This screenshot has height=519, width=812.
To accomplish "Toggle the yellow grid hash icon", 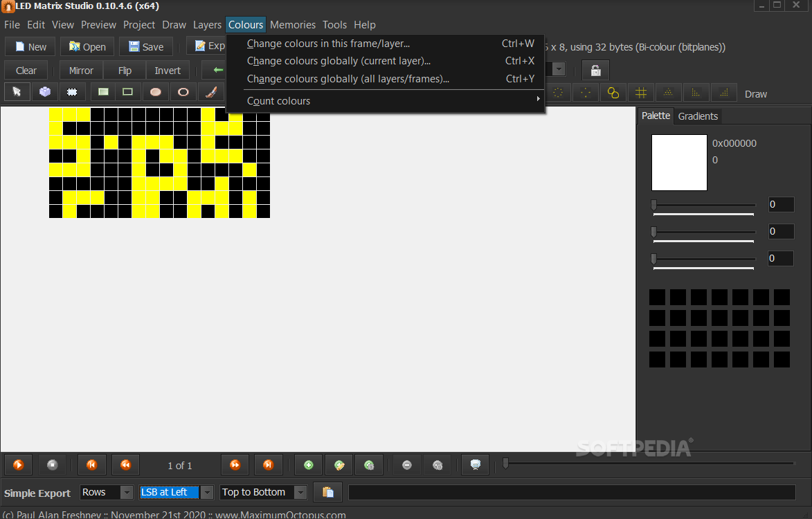I will coord(640,93).
